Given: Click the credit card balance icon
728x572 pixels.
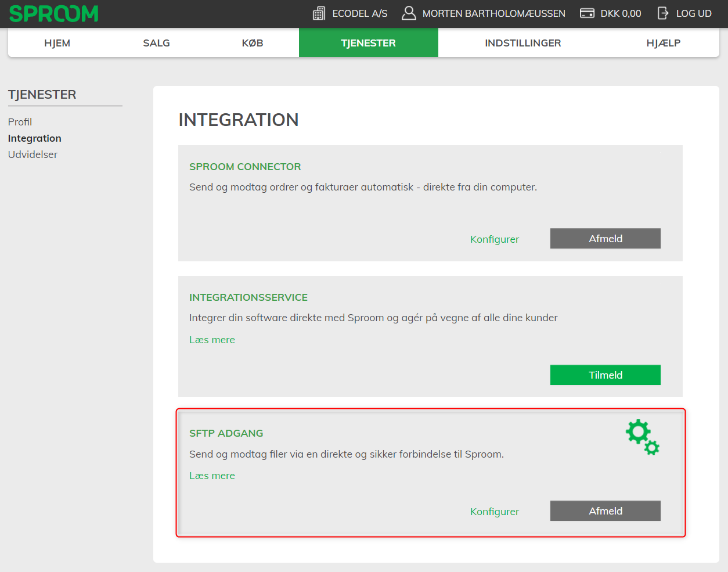Looking at the screenshot, I should 587,13.
